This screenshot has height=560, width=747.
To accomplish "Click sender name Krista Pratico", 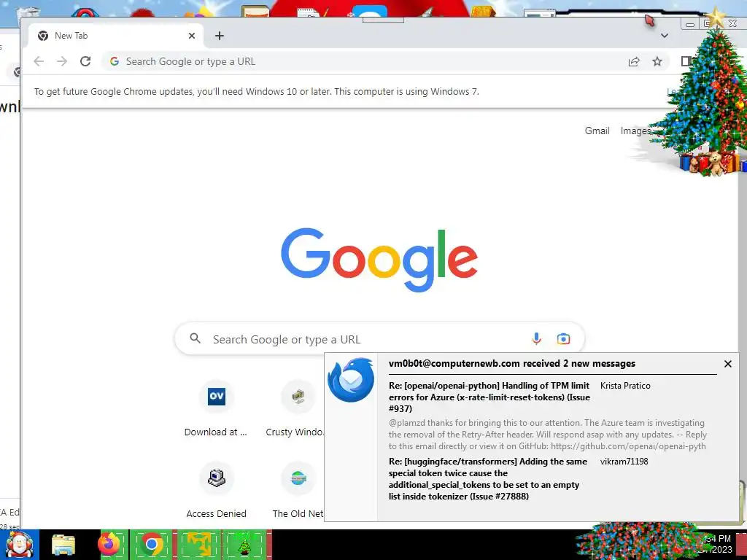I will 625,386.
